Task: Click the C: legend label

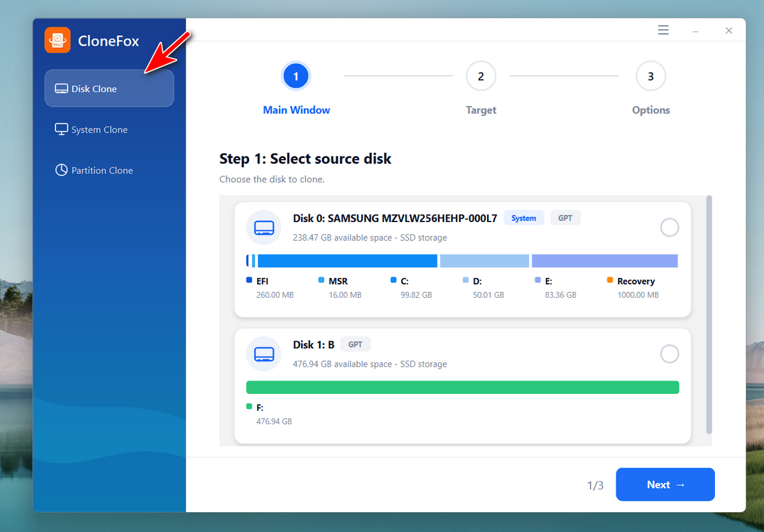Action: (405, 281)
